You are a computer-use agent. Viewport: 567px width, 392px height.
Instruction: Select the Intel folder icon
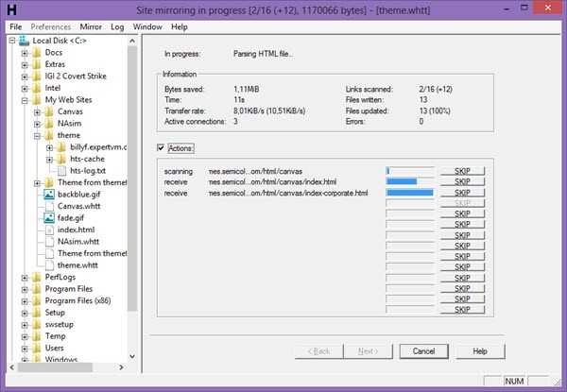click(x=37, y=88)
